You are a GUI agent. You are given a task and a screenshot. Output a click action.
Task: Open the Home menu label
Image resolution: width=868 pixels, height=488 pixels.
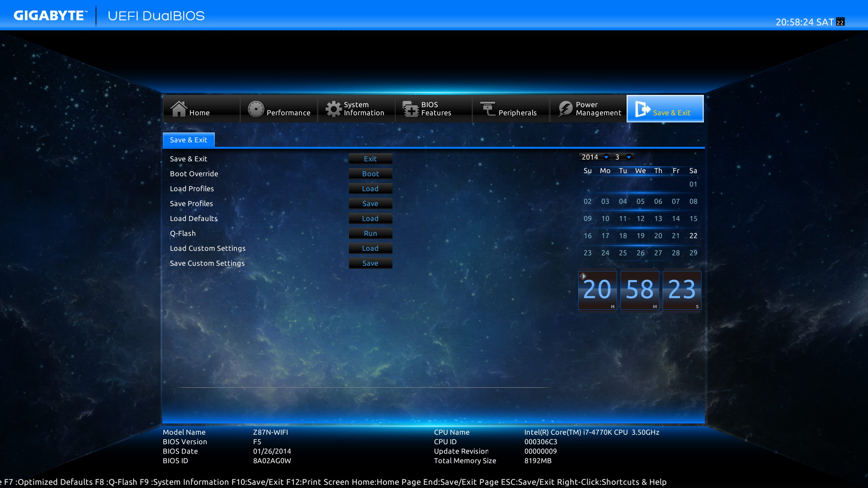click(199, 113)
